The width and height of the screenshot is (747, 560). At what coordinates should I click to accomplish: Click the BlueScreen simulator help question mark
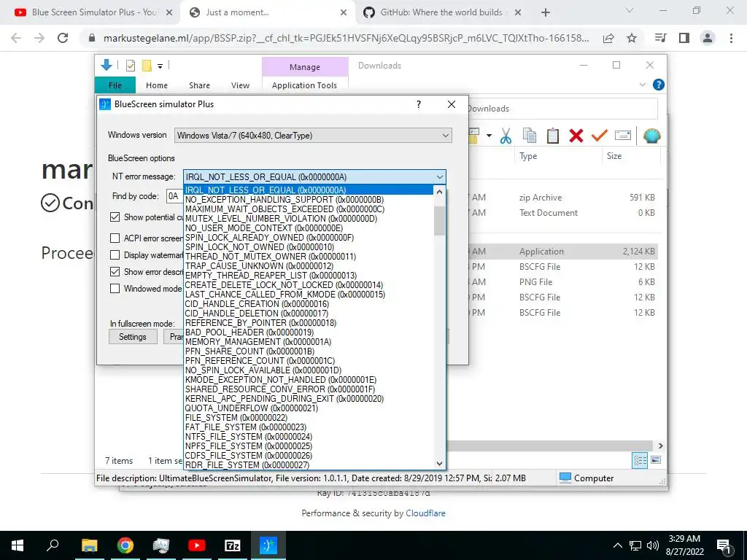pos(419,104)
